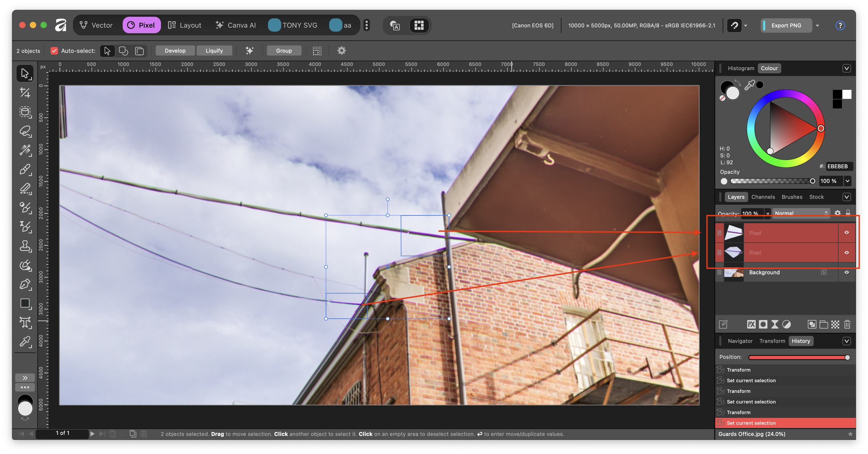Viewport: 868px width, 454px height.
Task: Hide the top Pixel layer
Action: [846, 233]
